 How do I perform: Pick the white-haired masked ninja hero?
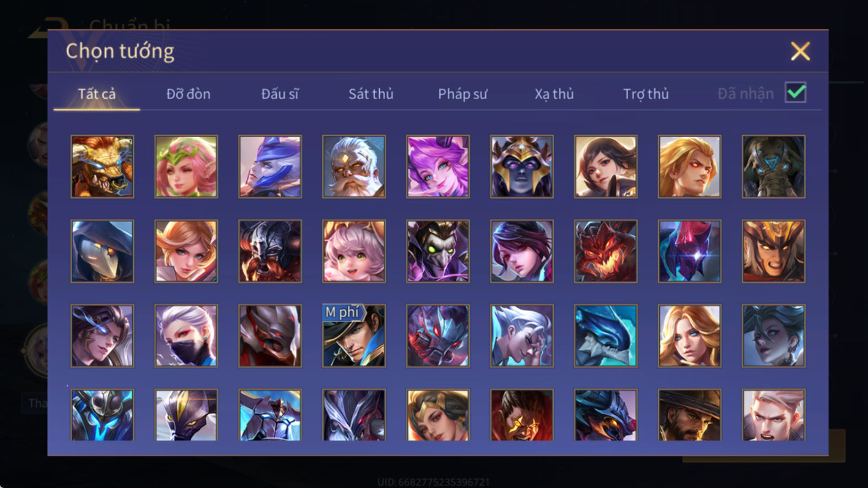186,335
